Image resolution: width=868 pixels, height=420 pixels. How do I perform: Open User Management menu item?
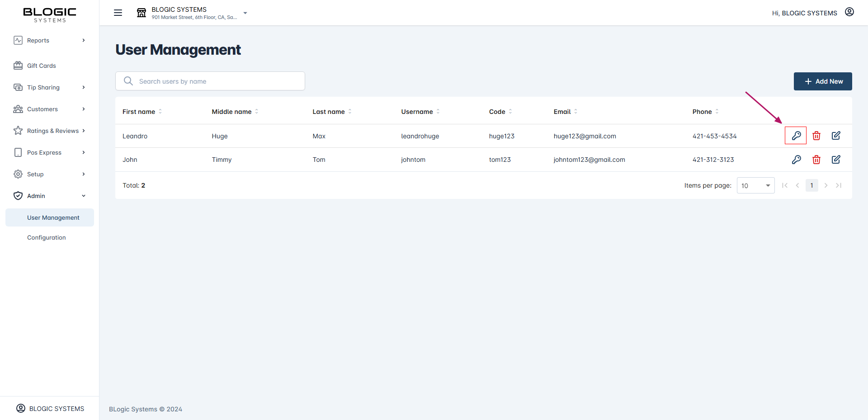point(50,217)
